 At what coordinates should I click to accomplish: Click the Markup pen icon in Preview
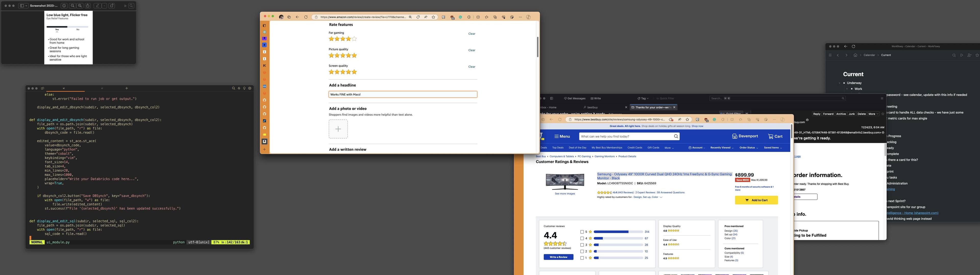[98, 6]
